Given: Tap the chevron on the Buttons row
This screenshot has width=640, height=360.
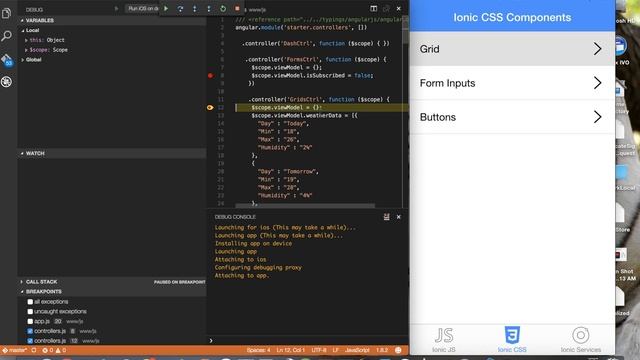Looking at the screenshot, I should (598, 117).
